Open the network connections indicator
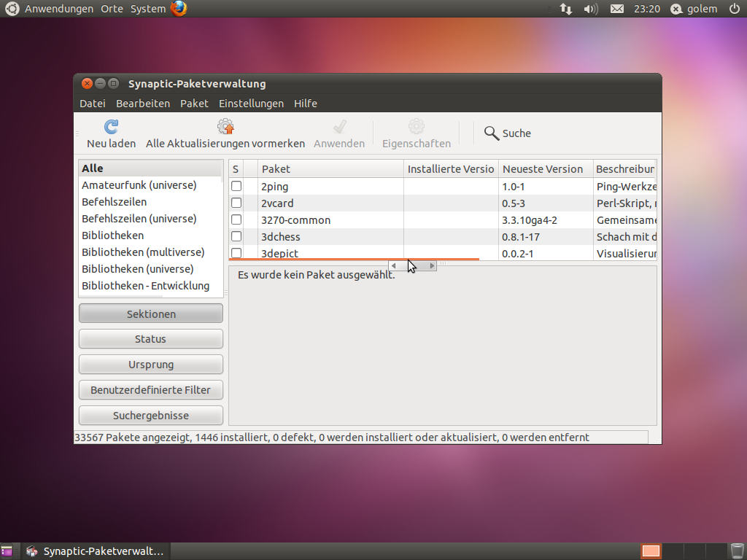The height and width of the screenshot is (560, 747). tap(566, 9)
